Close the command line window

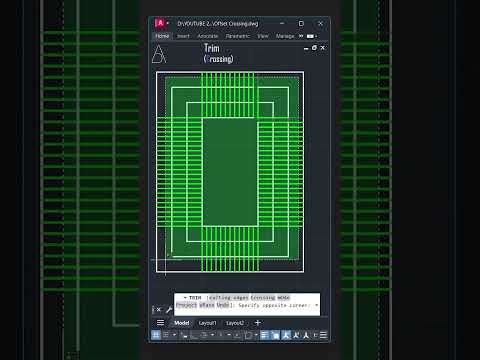[x=159, y=310]
